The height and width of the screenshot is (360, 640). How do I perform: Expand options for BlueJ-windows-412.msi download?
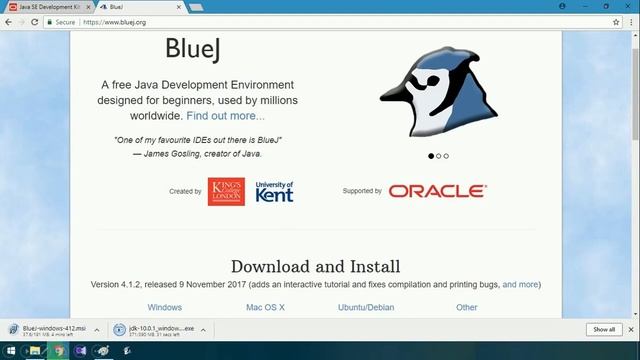coord(97,330)
